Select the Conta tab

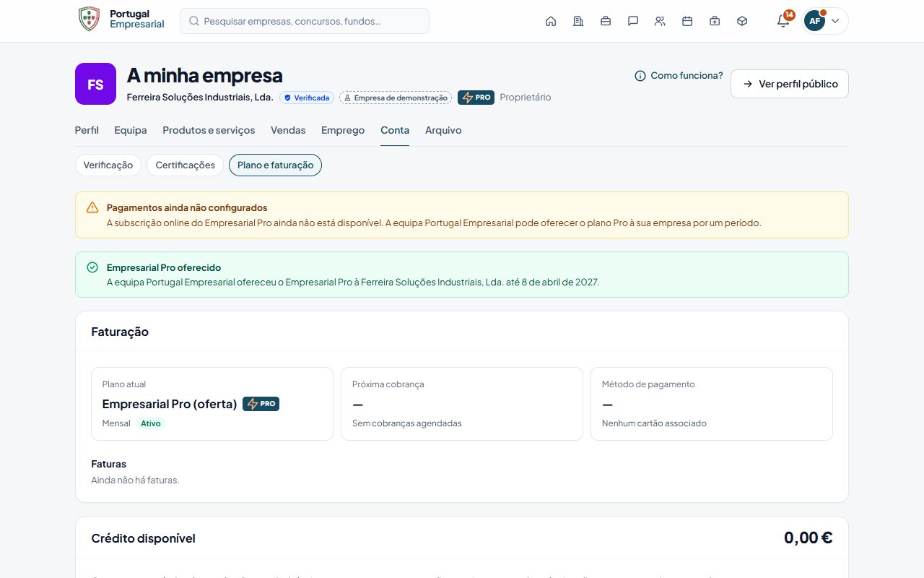pyautogui.click(x=395, y=130)
